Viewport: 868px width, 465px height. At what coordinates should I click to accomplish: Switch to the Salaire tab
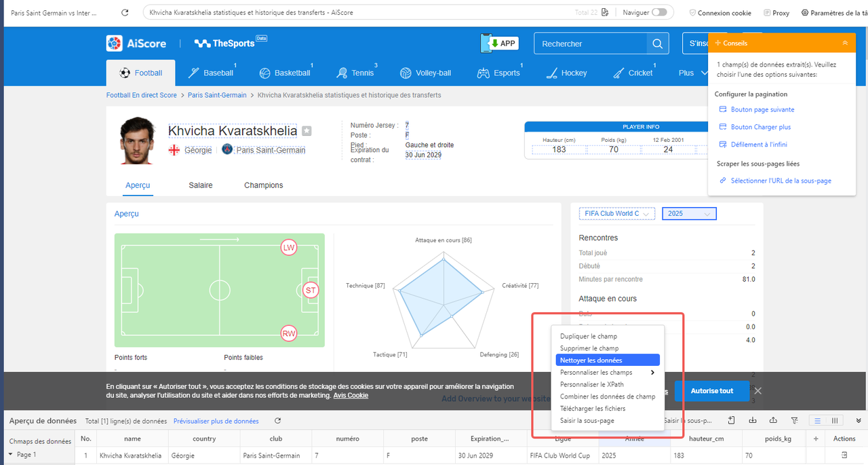[x=201, y=185]
